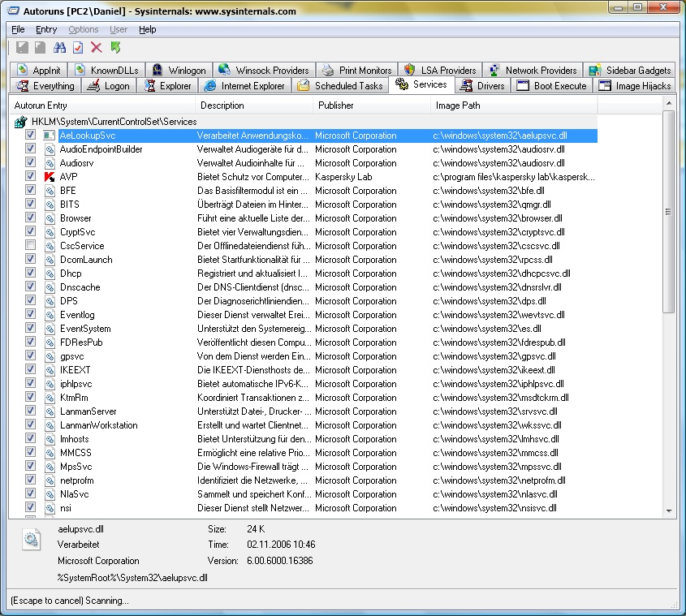Switch to the Winsock Providers tab
686x616 pixels.
coord(264,70)
